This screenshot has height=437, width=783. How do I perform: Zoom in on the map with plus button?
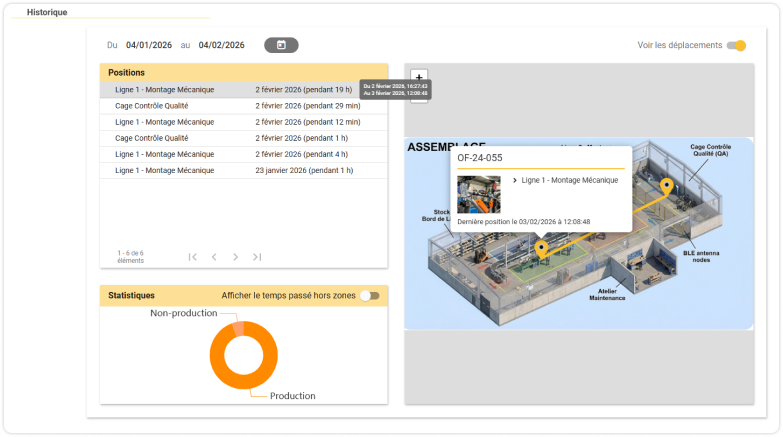(419, 77)
